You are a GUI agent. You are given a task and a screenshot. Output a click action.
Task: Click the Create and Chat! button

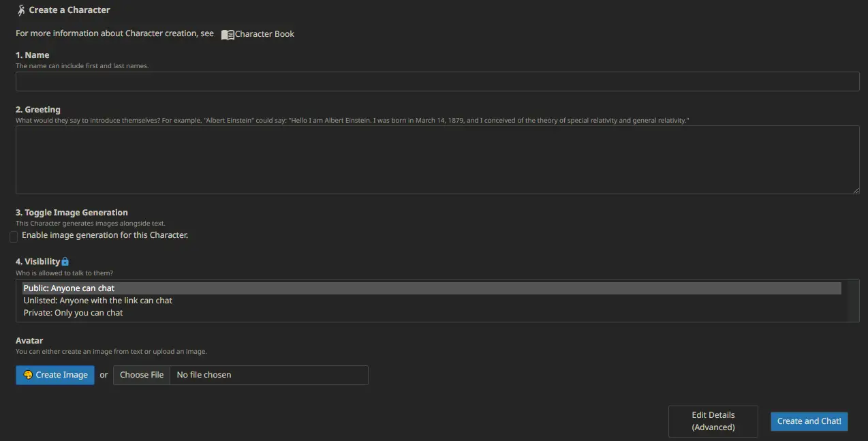click(x=809, y=421)
